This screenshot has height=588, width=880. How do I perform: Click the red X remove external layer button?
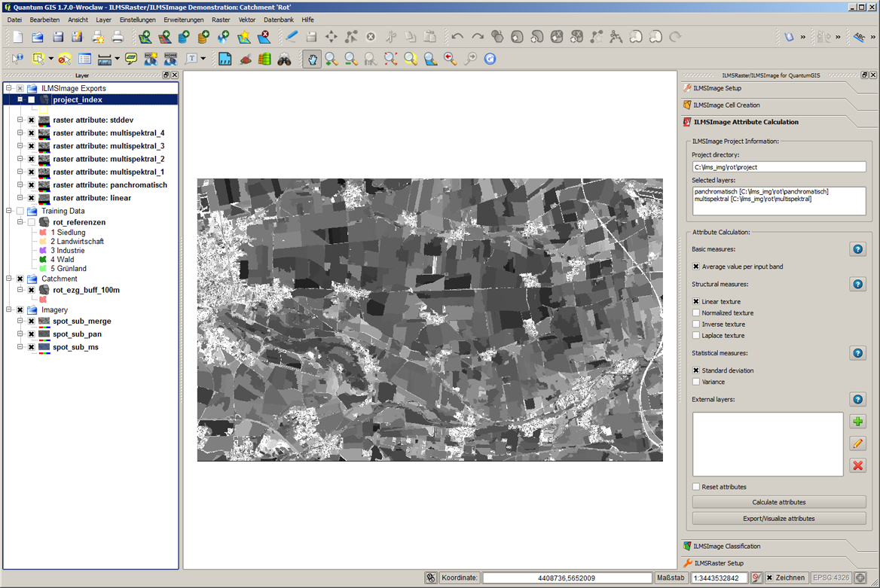(857, 466)
